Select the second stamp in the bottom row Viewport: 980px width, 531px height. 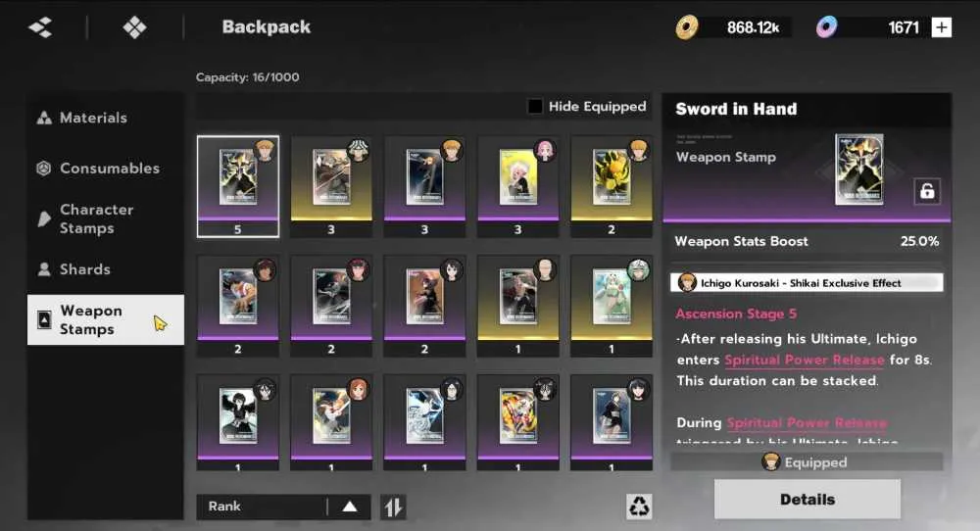331,422
